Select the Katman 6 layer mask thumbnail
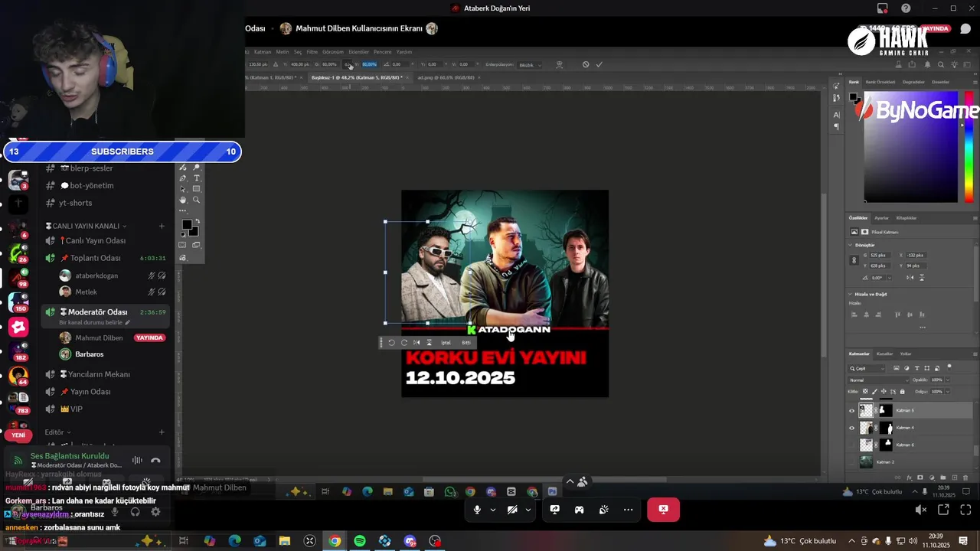This screenshot has height=551, width=980. (x=886, y=445)
